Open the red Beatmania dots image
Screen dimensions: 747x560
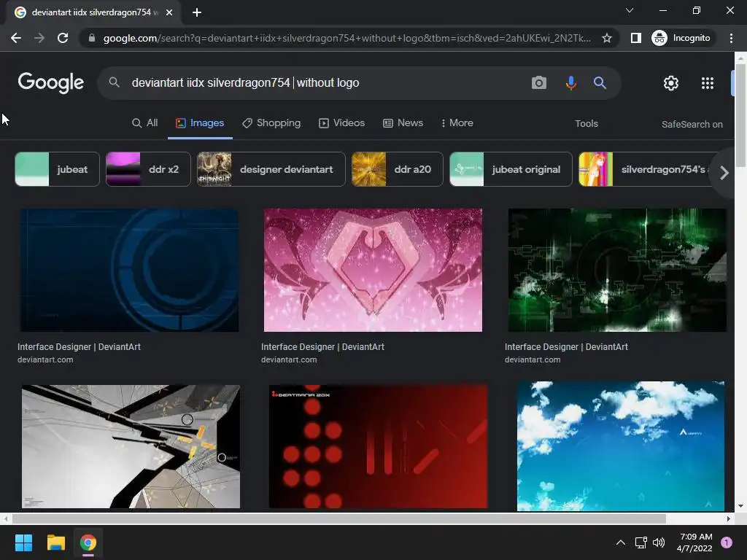click(379, 447)
